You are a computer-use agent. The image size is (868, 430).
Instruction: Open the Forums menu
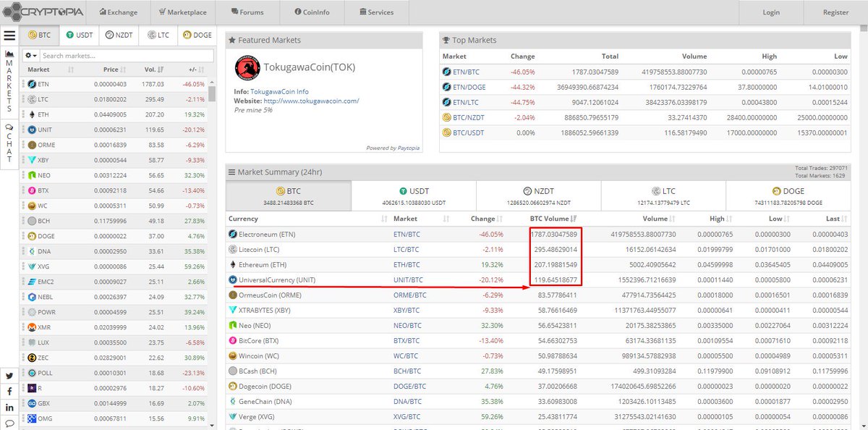click(x=247, y=12)
